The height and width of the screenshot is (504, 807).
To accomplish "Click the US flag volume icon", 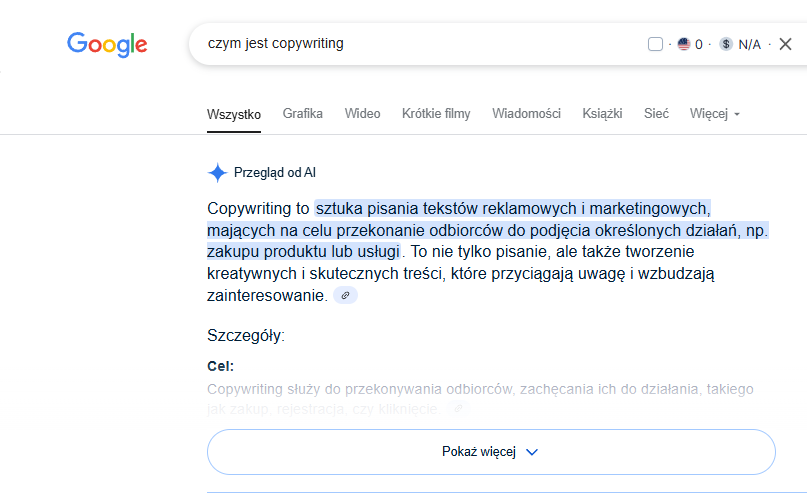I will pyautogui.click(x=684, y=44).
